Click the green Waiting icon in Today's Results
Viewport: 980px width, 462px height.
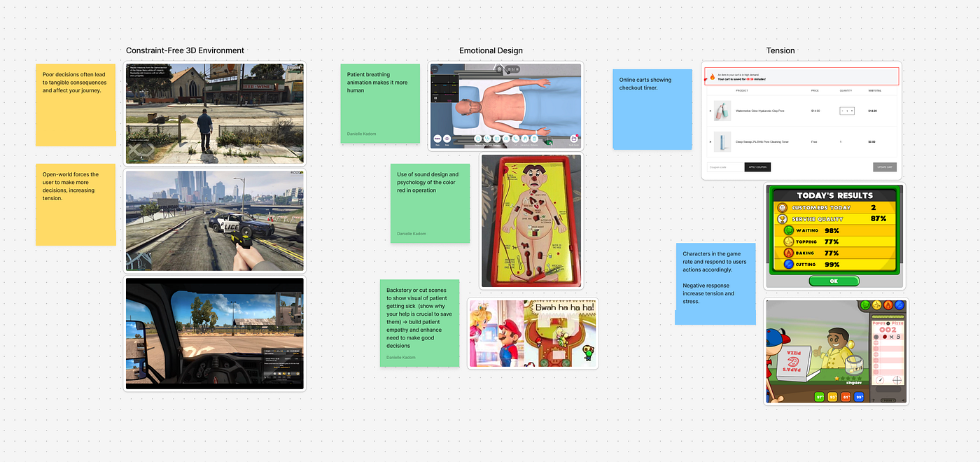(x=788, y=230)
